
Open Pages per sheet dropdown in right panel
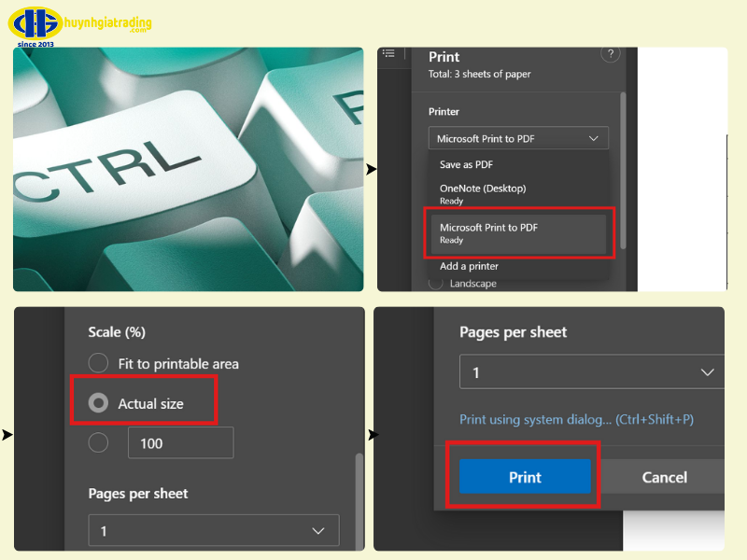click(590, 371)
